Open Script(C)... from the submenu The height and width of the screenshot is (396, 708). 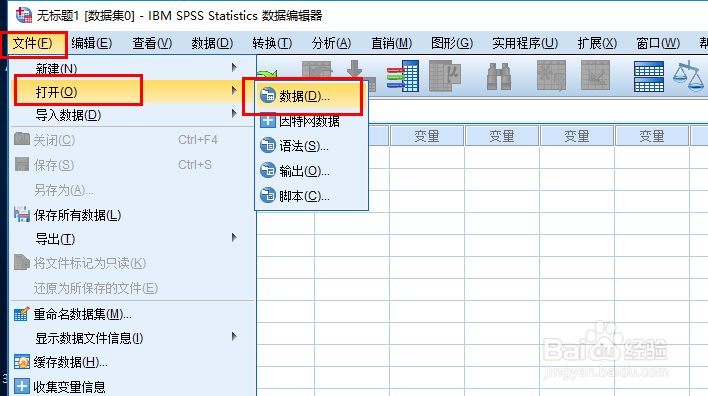click(x=312, y=196)
